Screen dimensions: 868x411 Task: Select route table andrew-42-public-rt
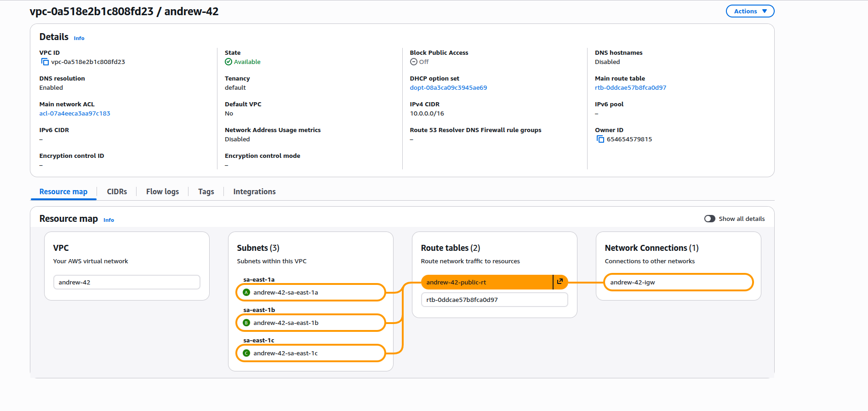tap(487, 282)
